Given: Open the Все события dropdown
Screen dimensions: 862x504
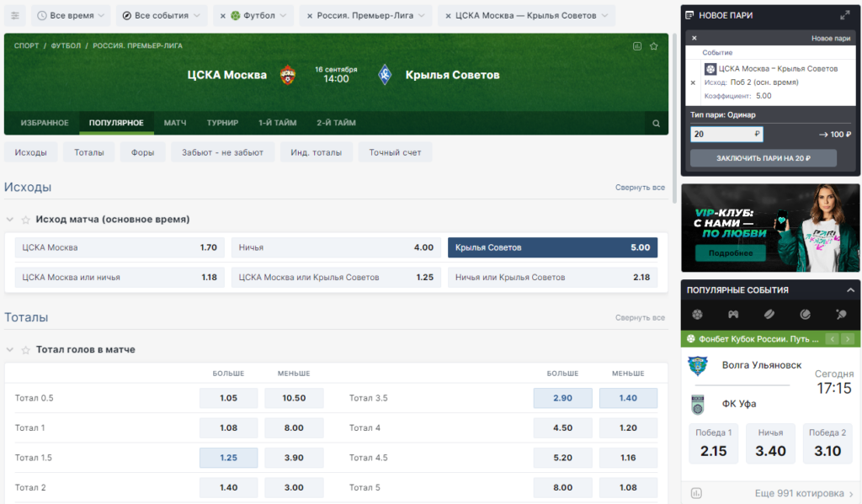Looking at the screenshot, I should (x=162, y=15).
